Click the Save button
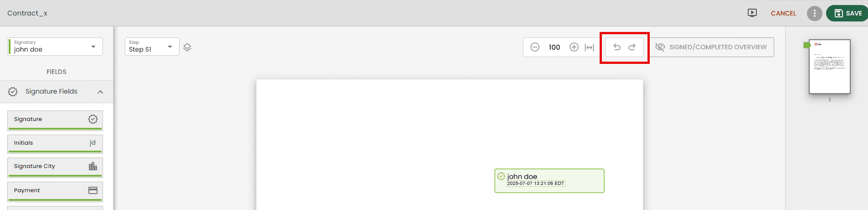The image size is (868, 210). (x=848, y=13)
